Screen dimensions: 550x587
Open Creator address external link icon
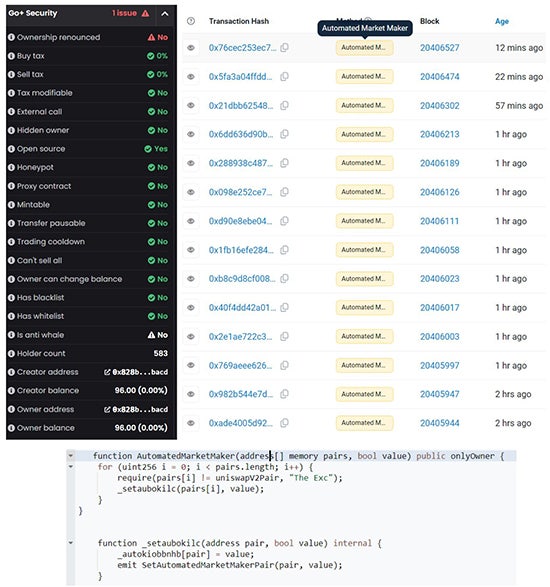[x=107, y=372]
